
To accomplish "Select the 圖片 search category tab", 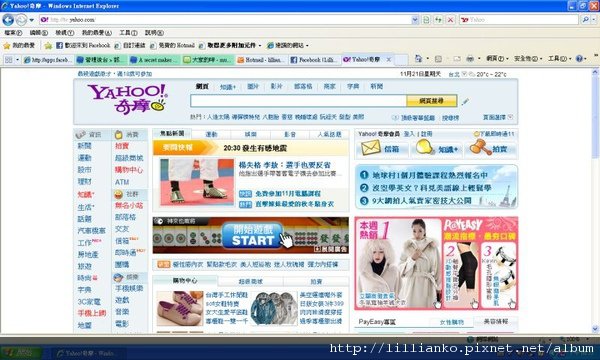I will (x=253, y=86).
